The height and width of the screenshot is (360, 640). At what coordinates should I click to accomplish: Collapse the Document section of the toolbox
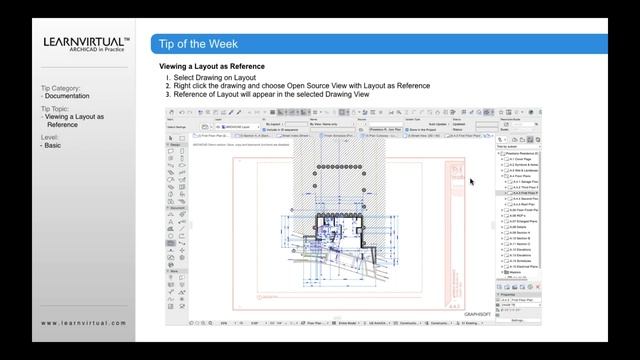[x=168, y=208]
